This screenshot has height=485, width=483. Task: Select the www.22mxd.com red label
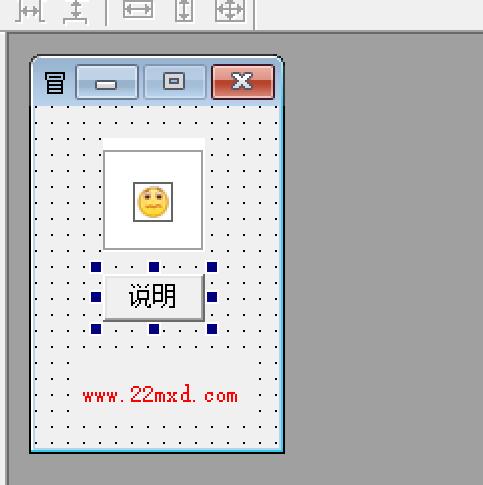[160, 395]
